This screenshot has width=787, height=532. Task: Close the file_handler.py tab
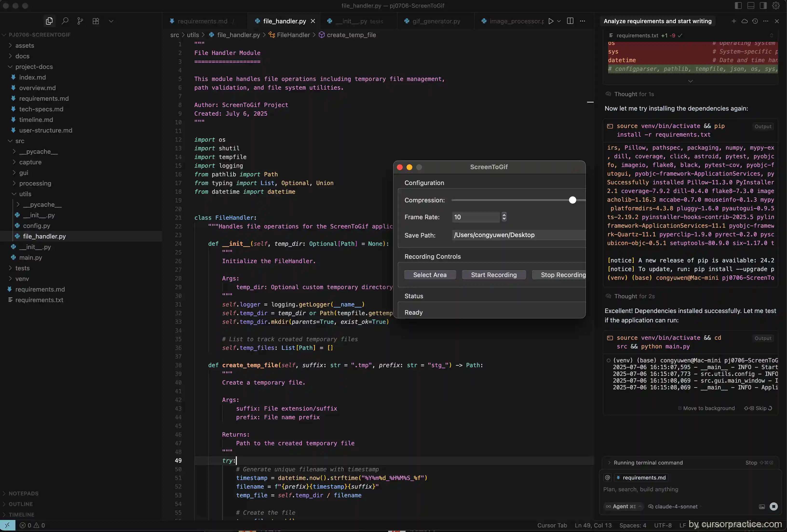[313, 21]
